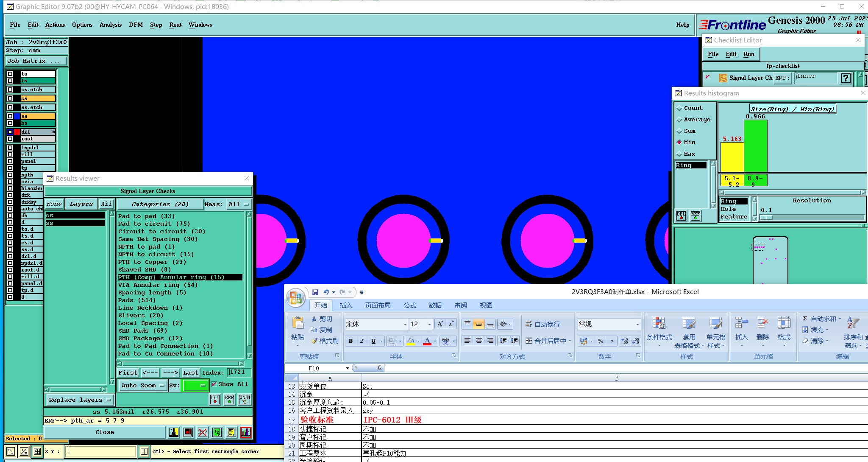Click the Bold icon in Excel ribbon

(351, 341)
